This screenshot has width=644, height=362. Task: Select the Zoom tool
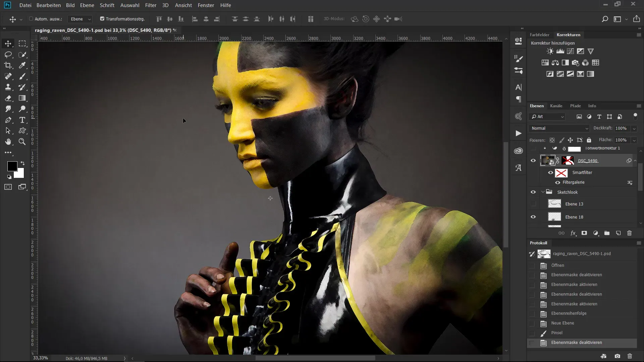click(x=22, y=141)
